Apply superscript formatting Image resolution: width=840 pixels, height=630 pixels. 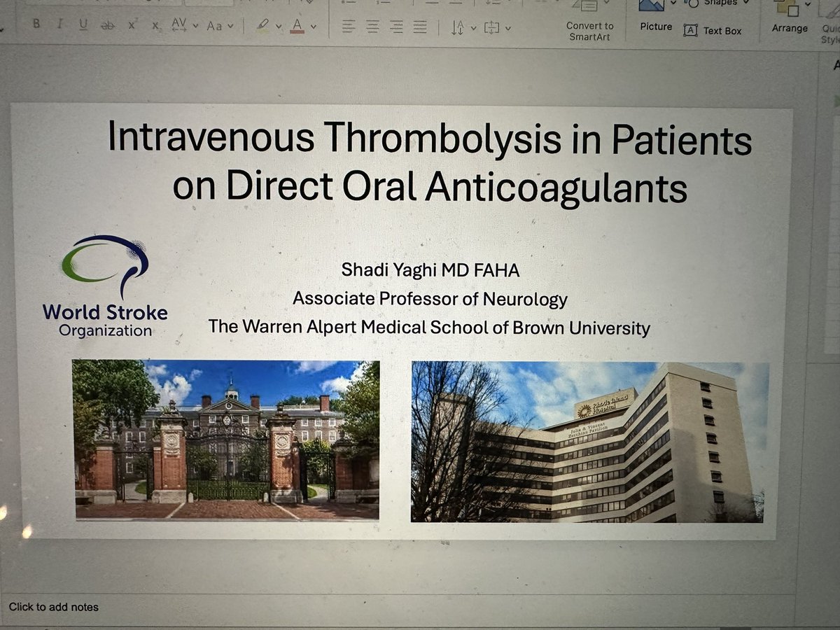[132, 25]
